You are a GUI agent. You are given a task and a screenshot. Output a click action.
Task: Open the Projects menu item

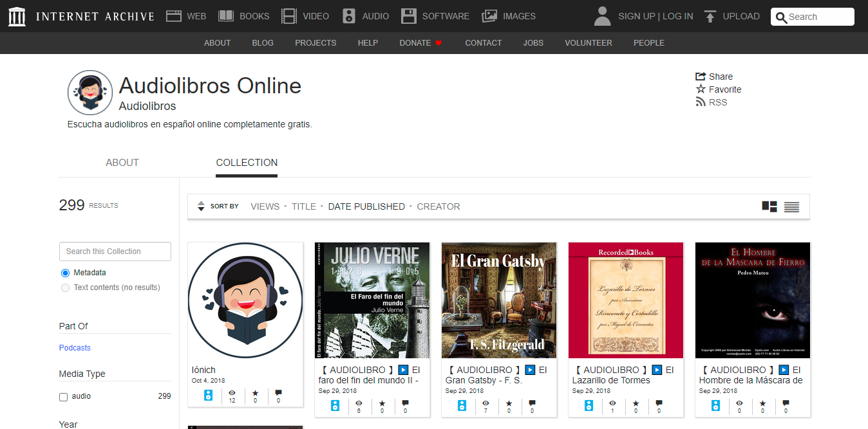click(316, 43)
